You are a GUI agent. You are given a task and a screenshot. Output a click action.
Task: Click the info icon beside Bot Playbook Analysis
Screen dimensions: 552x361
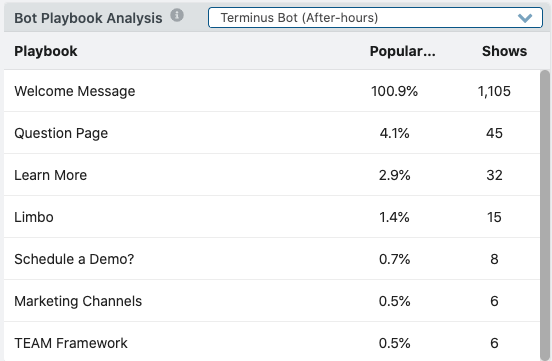tap(177, 15)
